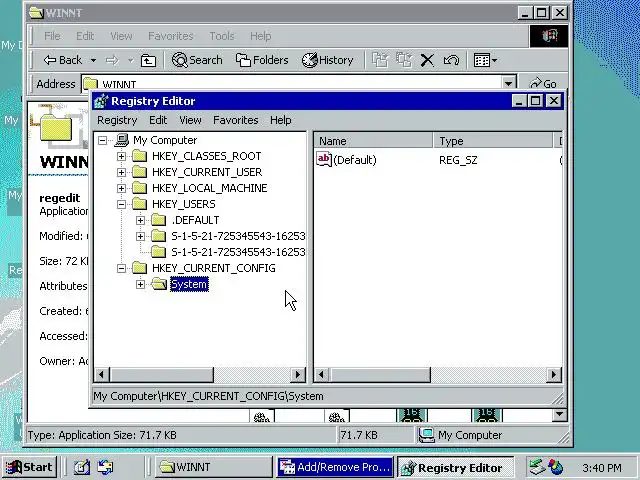
Task: Click second Quick Launch icon on taskbar
Action: pyautogui.click(x=106, y=467)
